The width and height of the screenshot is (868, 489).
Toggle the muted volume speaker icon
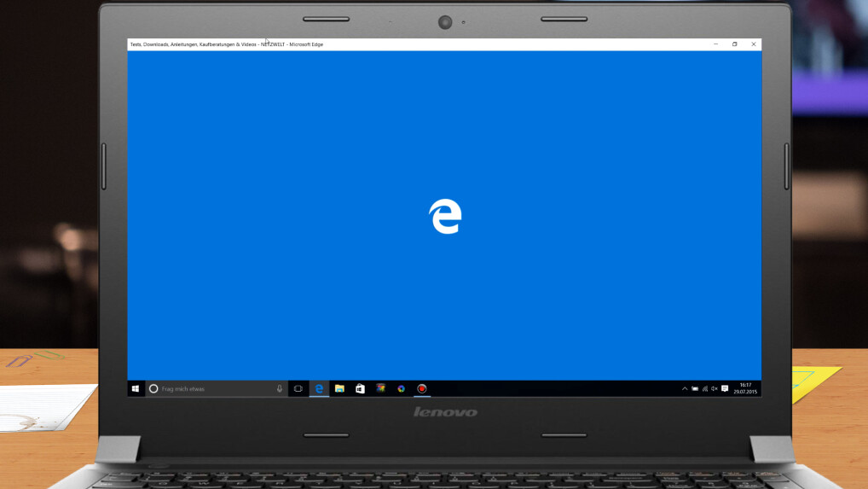pos(715,388)
